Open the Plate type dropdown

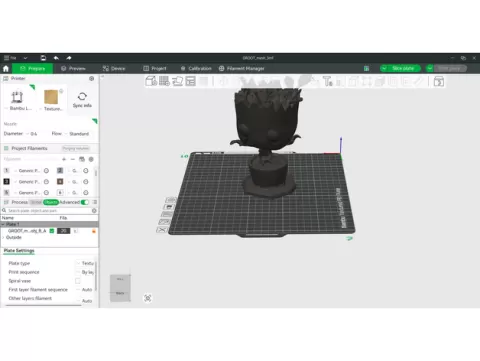[85, 263]
